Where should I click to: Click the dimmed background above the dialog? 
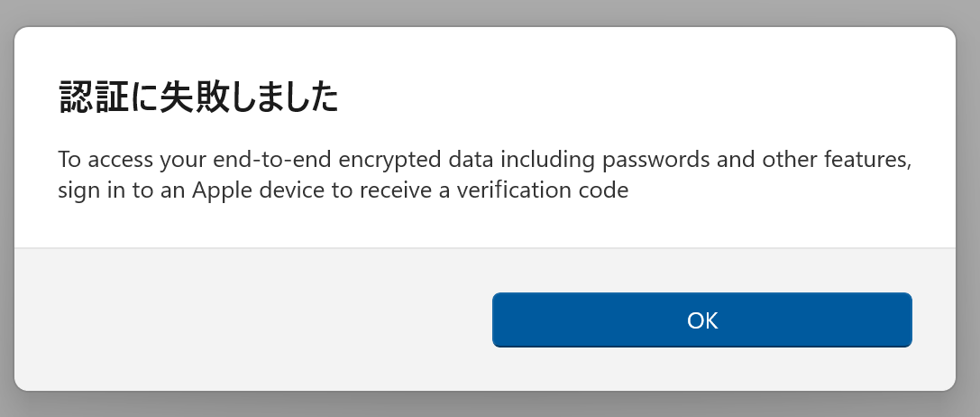(487, 13)
